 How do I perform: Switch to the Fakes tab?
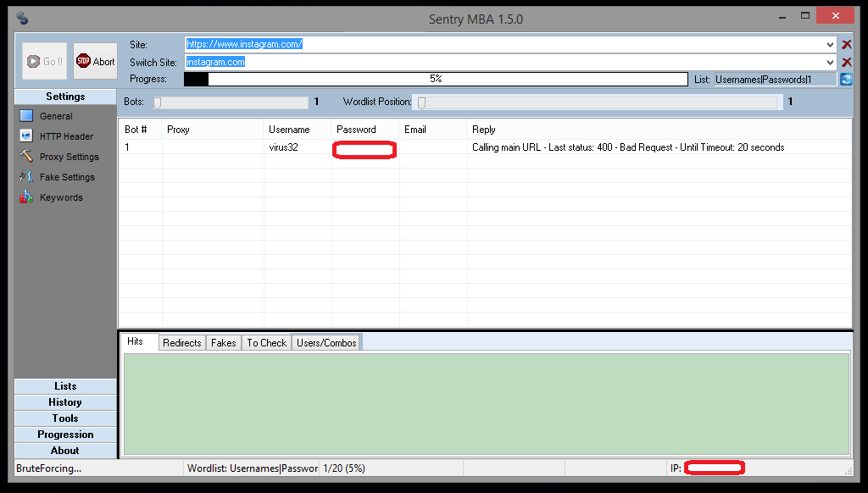point(224,343)
